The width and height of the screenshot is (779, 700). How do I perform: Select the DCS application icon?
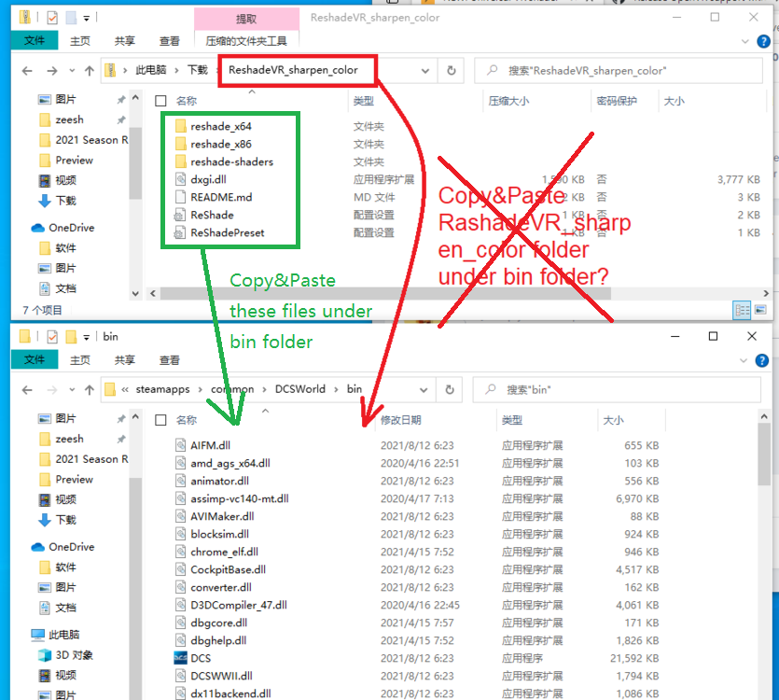180,658
